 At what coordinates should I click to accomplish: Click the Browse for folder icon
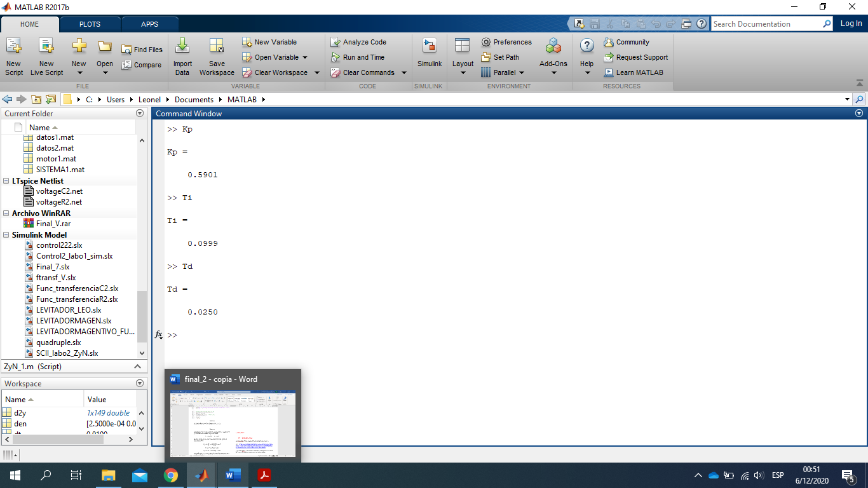pyautogui.click(x=50, y=99)
